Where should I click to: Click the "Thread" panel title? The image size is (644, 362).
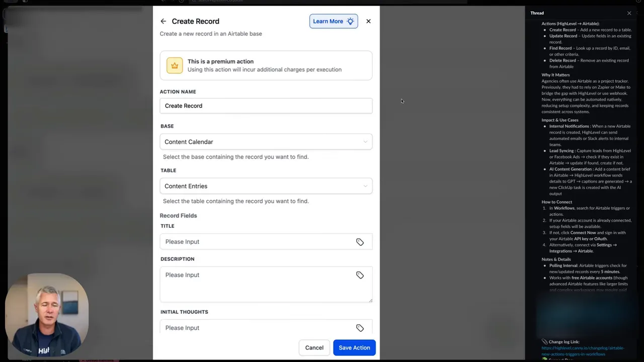[x=537, y=13]
